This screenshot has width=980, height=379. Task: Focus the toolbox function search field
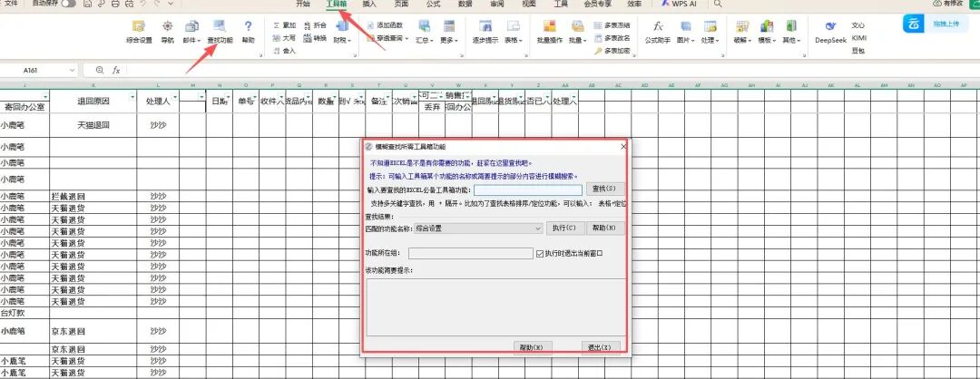528,189
